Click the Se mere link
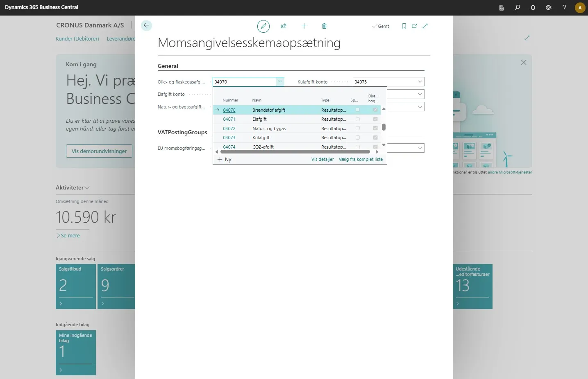Screen dimensions: 588x379 pyautogui.click(x=68, y=236)
